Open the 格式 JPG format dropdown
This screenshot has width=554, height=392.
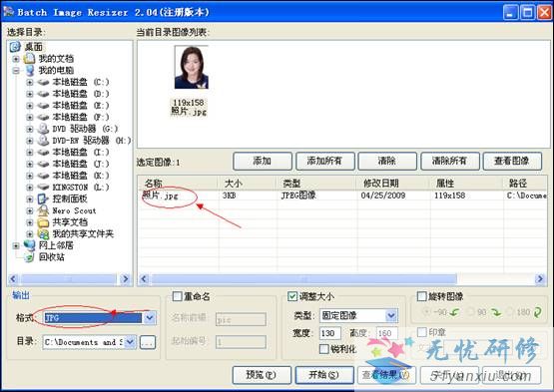point(150,318)
